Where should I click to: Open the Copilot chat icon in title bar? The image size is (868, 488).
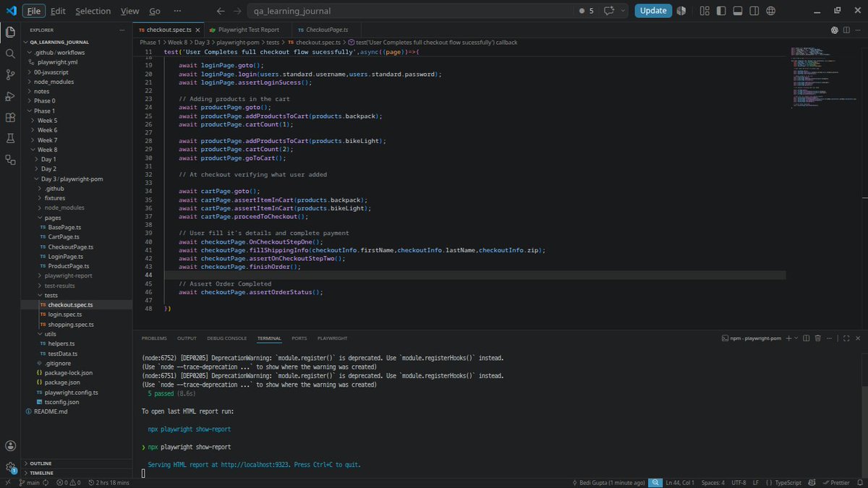point(609,11)
